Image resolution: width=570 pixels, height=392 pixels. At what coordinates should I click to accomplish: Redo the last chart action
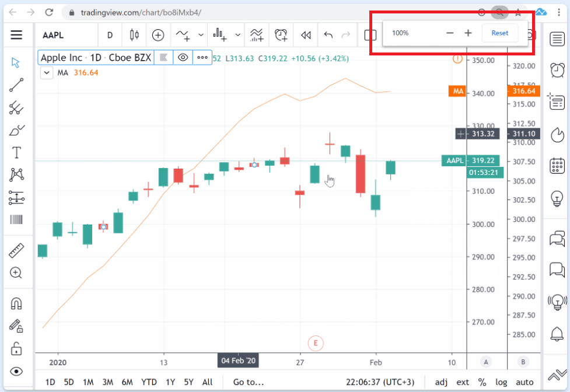[346, 35]
